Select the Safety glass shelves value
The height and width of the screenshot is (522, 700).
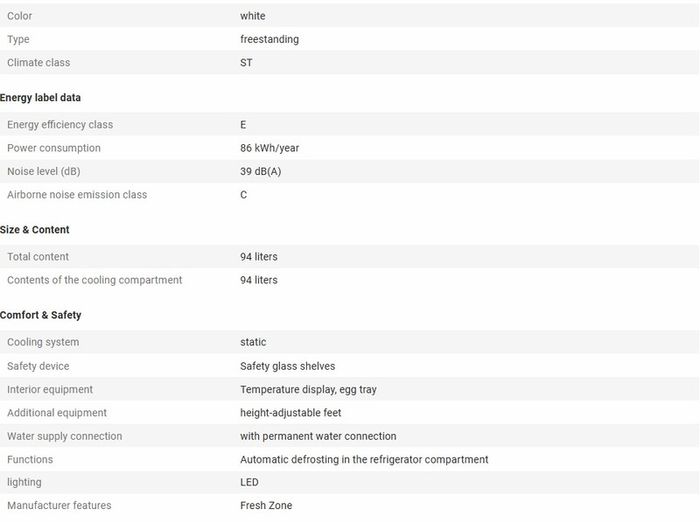[x=288, y=366]
